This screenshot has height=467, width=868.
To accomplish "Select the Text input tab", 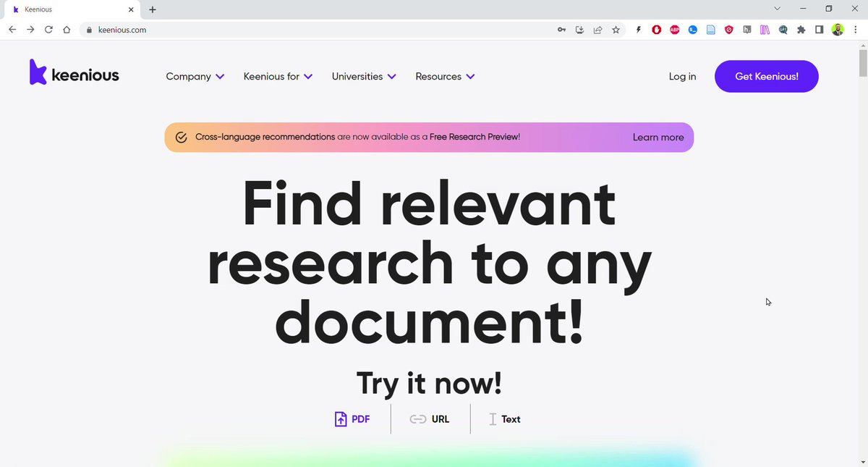I will [x=504, y=418].
